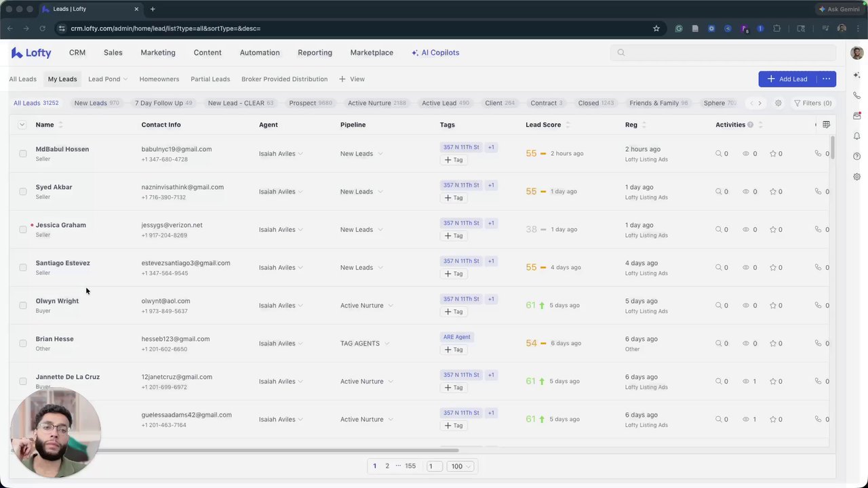This screenshot has width=868, height=488.
Task: Open the AI assistant sparkle icon in right sidebar
Action: click(857, 75)
